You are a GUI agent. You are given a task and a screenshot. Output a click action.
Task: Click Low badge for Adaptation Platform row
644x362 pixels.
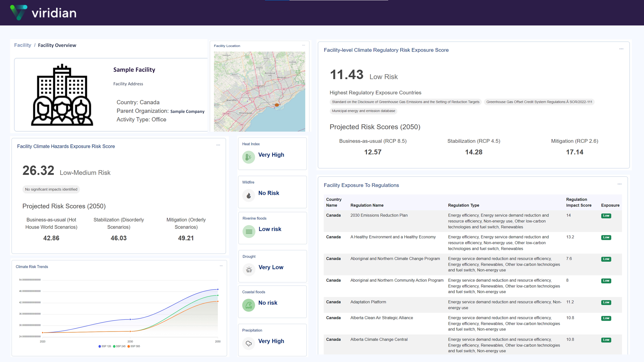606,303
